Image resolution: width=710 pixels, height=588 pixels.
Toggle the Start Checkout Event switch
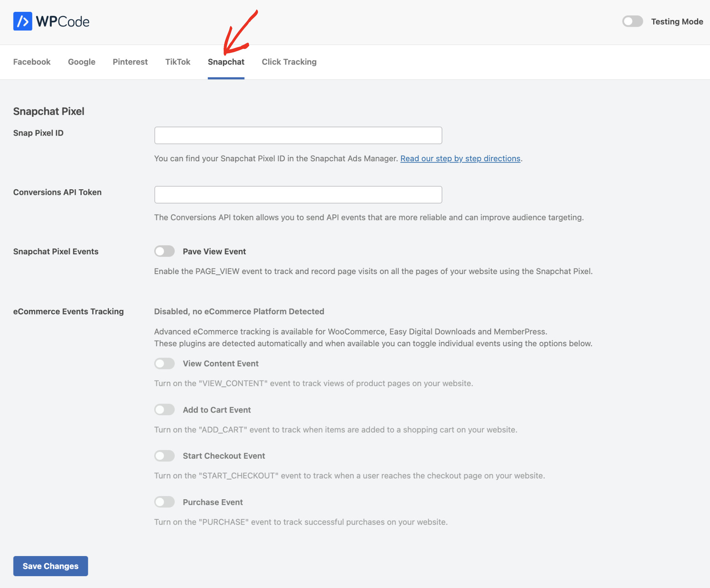tap(164, 456)
